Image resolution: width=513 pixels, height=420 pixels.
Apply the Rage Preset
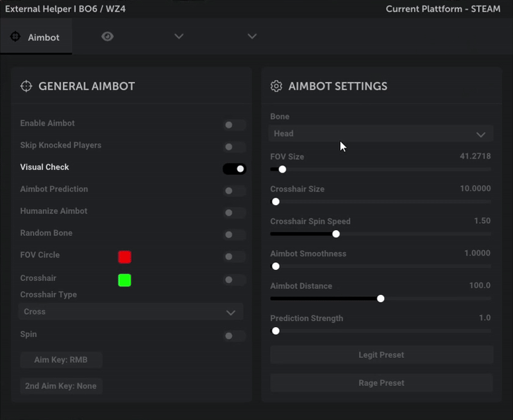pyautogui.click(x=382, y=383)
